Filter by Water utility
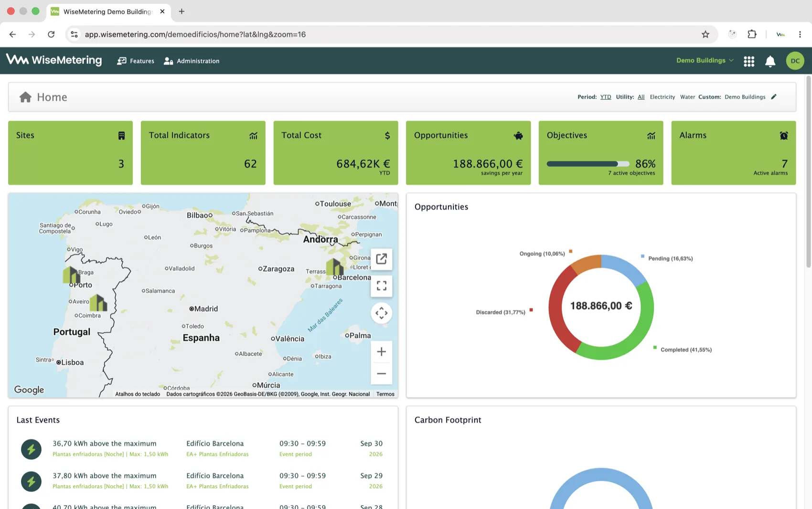 click(x=687, y=97)
